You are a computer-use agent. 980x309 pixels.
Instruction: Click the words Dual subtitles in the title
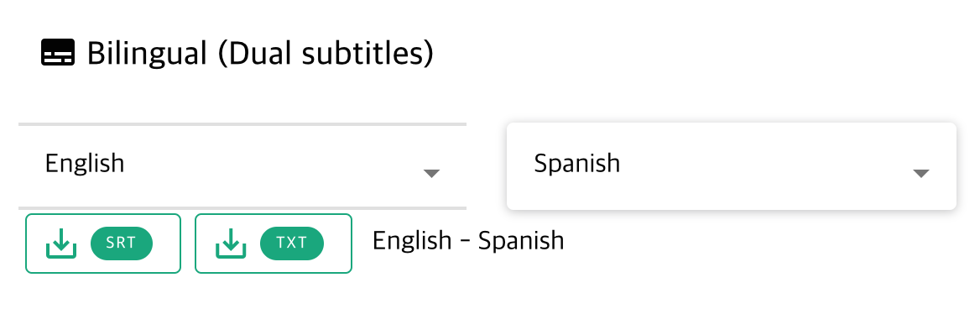tap(326, 53)
